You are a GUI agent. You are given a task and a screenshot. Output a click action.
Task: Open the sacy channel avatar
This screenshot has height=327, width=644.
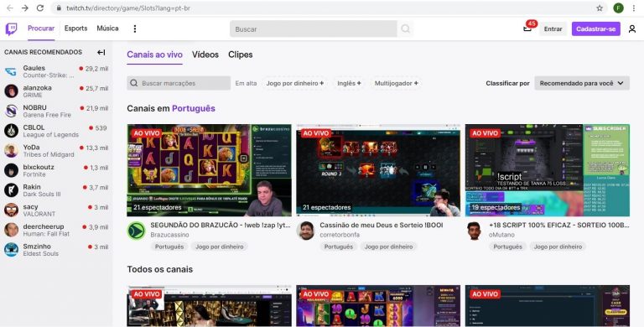click(x=11, y=210)
